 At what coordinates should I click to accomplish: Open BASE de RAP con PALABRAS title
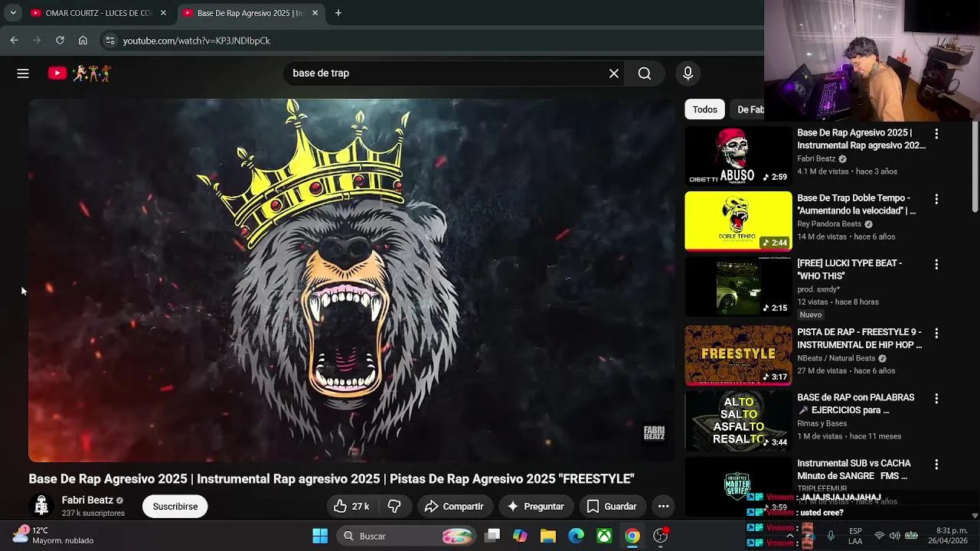pos(855,404)
